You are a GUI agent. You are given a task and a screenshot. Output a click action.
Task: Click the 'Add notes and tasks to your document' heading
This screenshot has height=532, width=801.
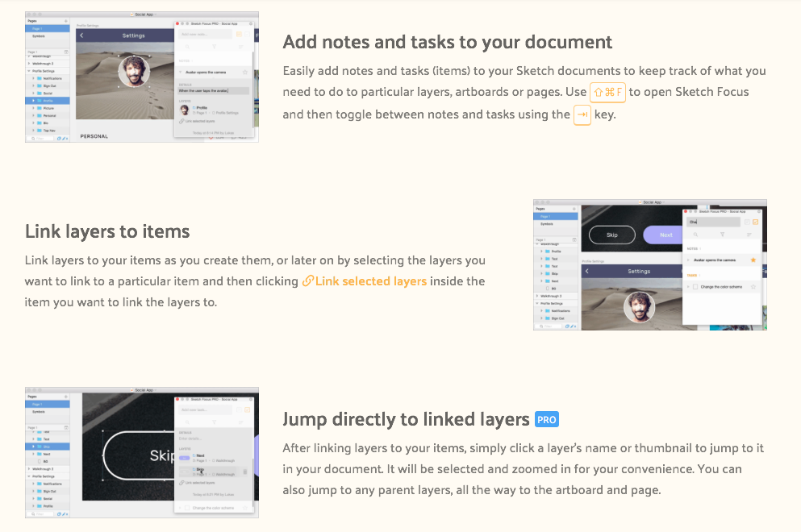[448, 42]
